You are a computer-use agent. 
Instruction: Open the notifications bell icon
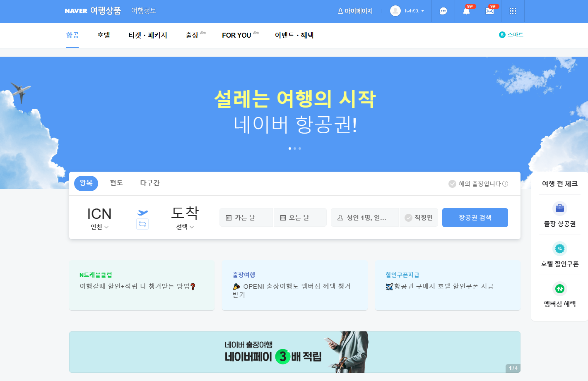point(466,11)
